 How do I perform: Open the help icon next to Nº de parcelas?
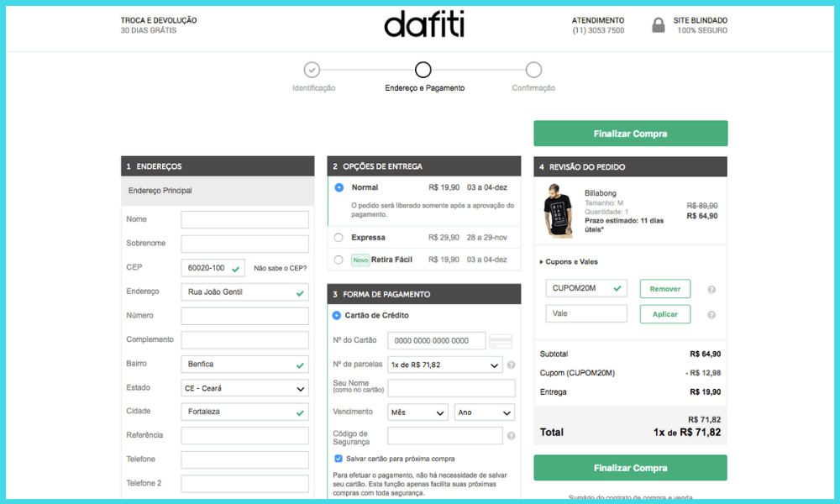[511, 365]
